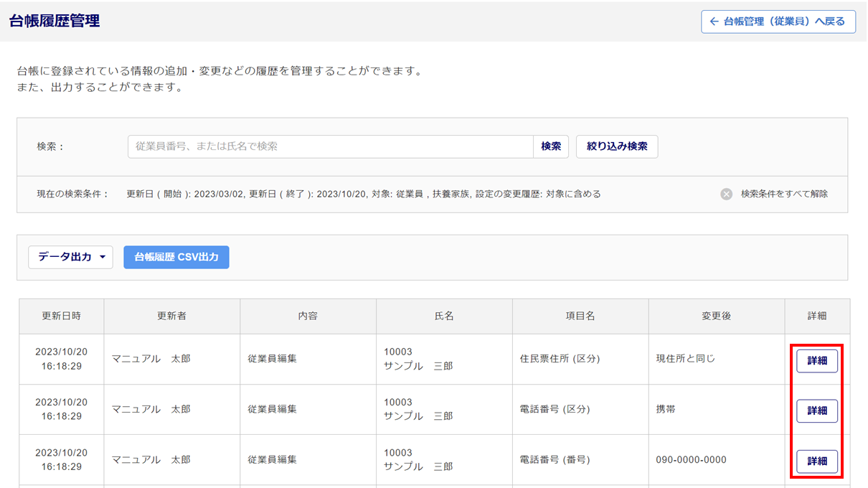Open 詳細 for the 住民票住所 (区分) row
Screen dimensions: 868x488
tap(816, 361)
